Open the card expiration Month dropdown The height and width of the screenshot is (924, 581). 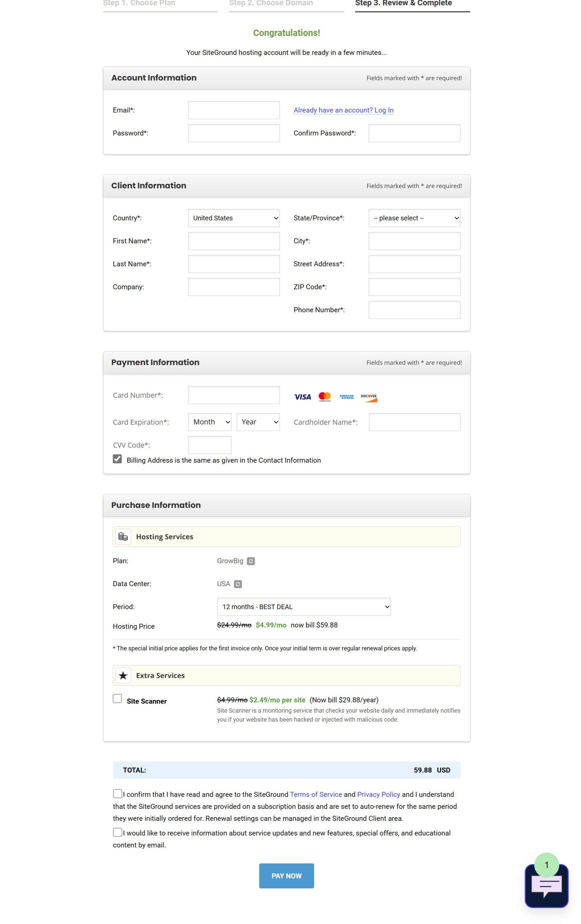210,422
